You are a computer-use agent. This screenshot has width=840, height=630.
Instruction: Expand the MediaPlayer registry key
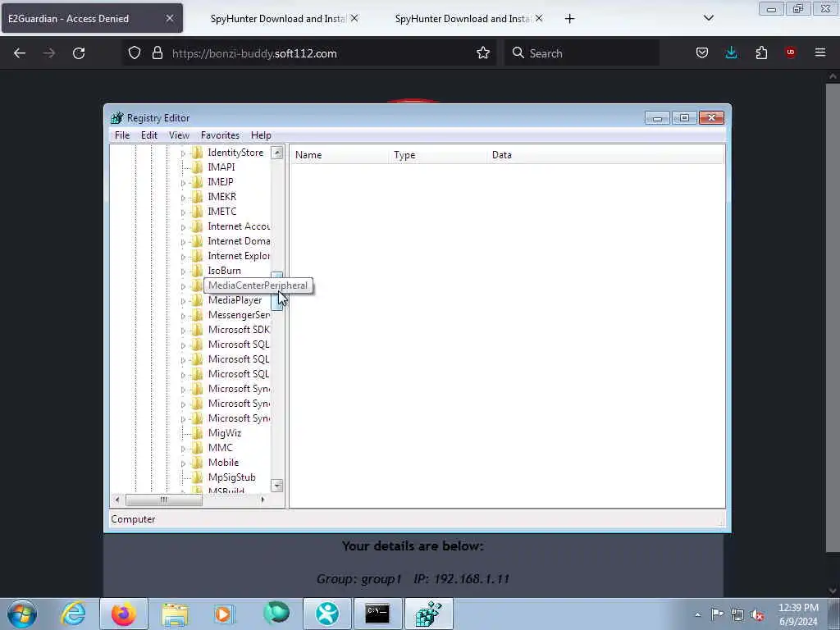click(183, 301)
